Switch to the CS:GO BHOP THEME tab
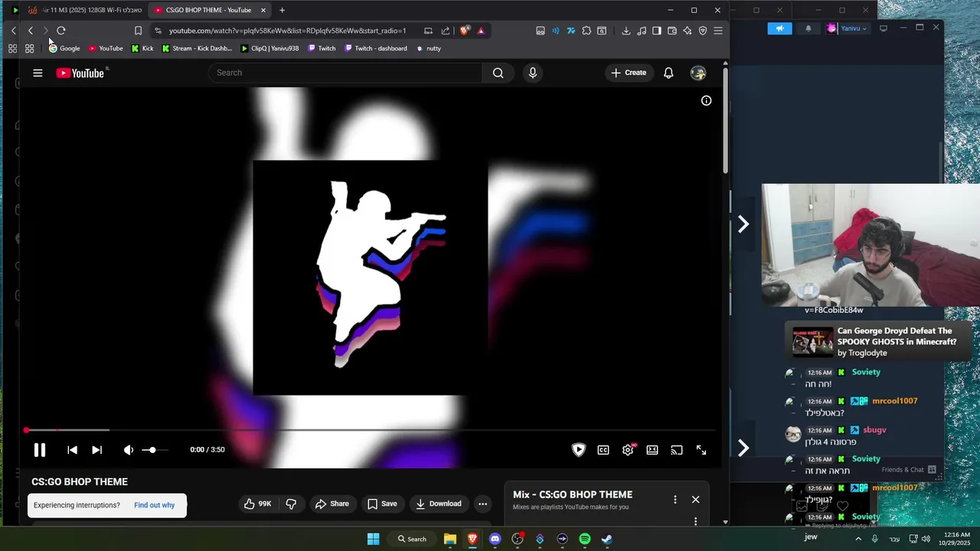 coord(208,10)
